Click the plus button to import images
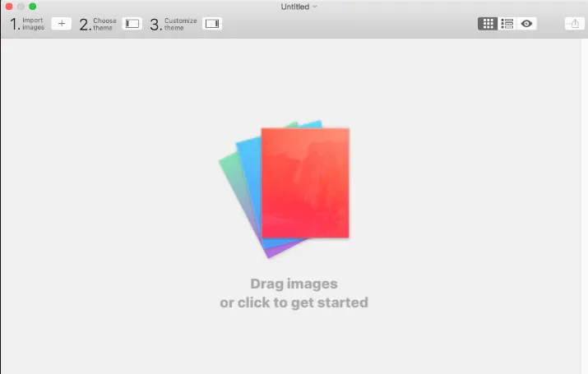 (62, 24)
